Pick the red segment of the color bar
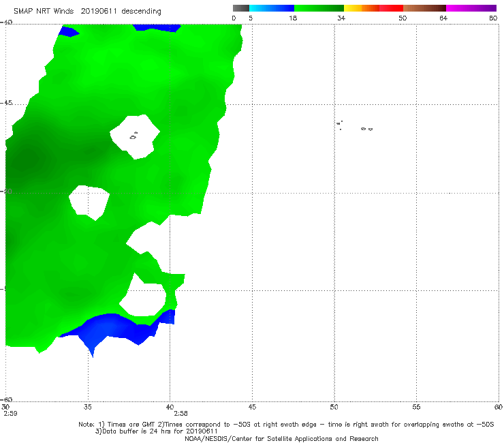This screenshot has height=443, width=504. [x=391, y=8]
